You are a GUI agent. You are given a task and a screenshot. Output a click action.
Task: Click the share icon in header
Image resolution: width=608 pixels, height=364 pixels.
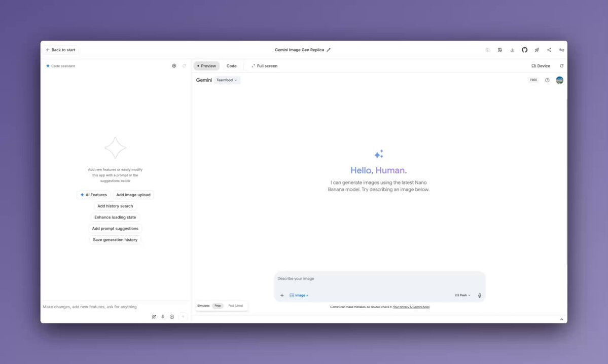point(549,50)
